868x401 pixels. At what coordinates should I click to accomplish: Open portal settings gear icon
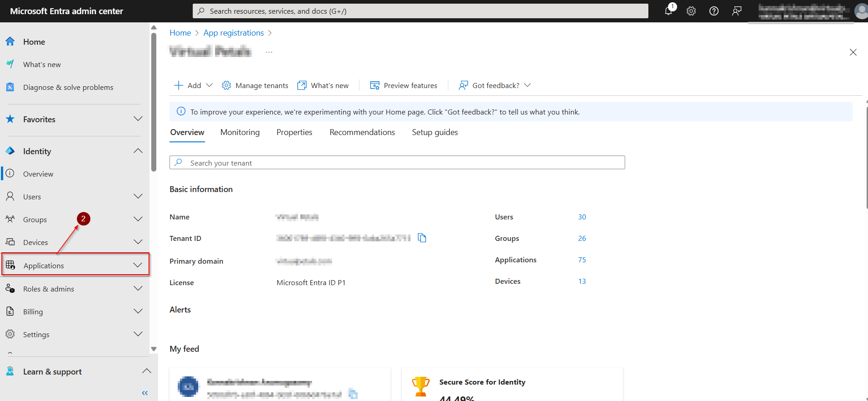pos(691,11)
